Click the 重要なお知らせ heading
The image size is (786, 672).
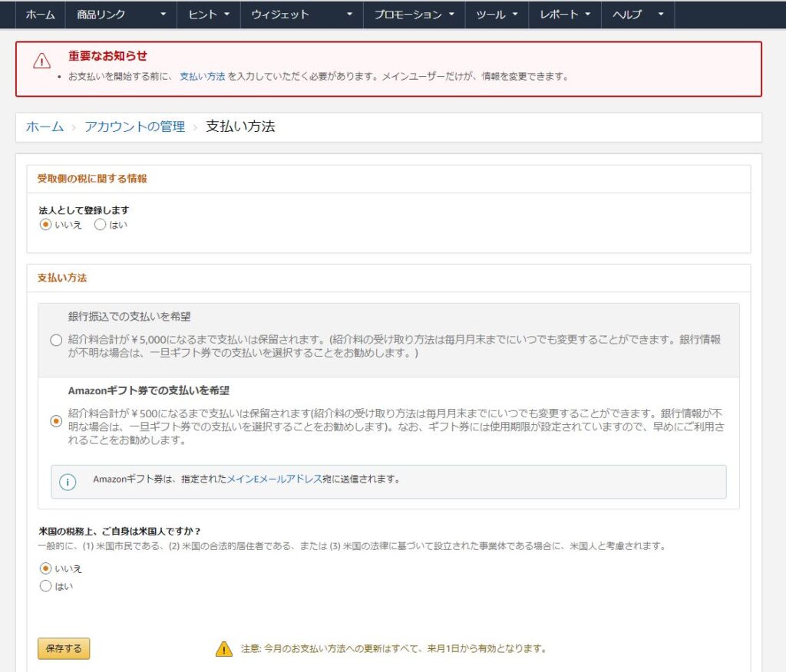coord(107,56)
